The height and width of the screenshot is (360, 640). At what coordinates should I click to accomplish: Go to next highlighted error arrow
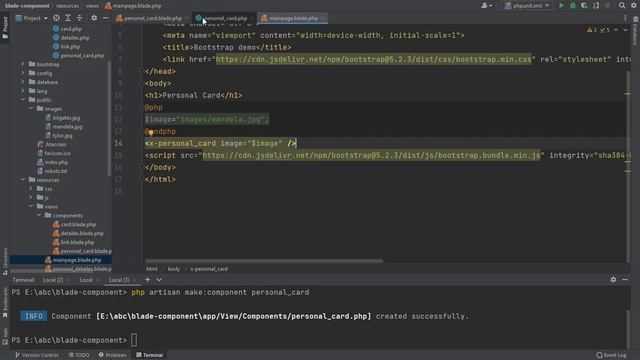pos(625,30)
